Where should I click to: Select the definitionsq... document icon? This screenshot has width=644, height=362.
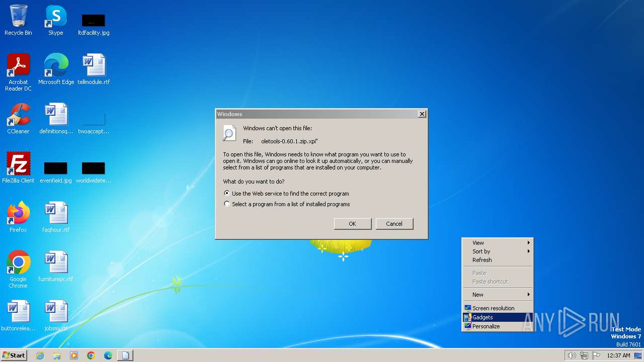pos(56,119)
